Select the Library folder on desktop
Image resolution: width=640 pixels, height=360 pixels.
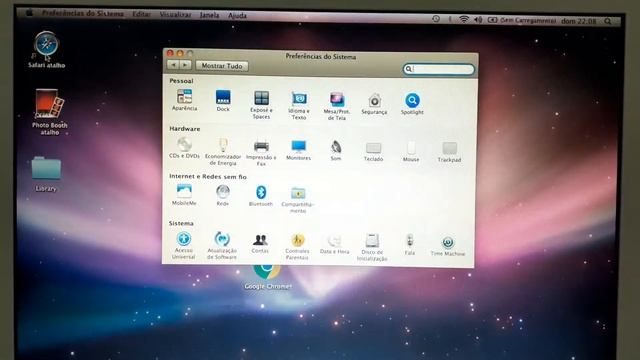click(x=46, y=174)
